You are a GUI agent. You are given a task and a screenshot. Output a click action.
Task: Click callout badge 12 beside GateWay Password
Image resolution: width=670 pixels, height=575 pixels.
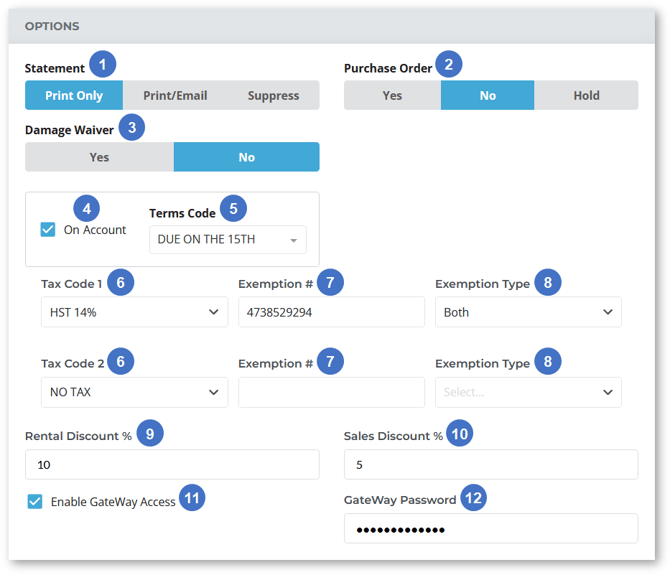(473, 498)
